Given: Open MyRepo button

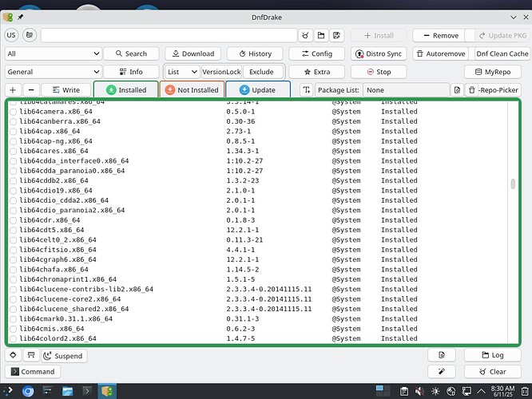Looking at the screenshot, I should pos(493,72).
